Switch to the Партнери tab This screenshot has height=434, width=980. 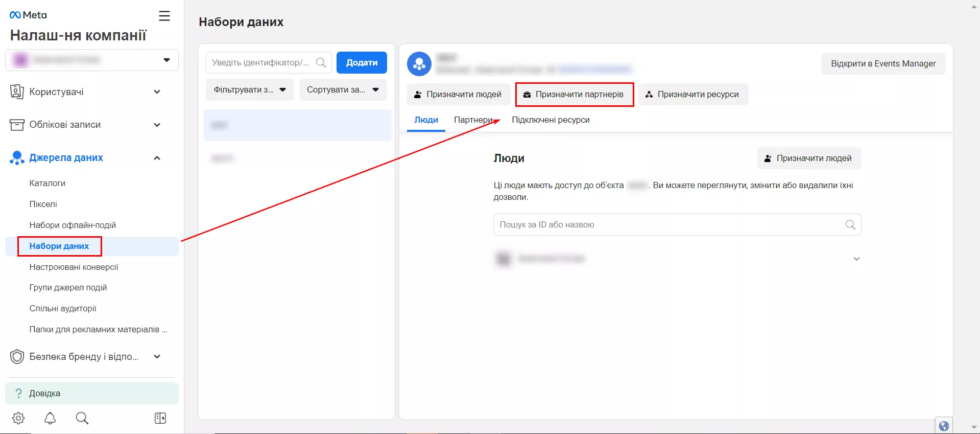tap(473, 120)
